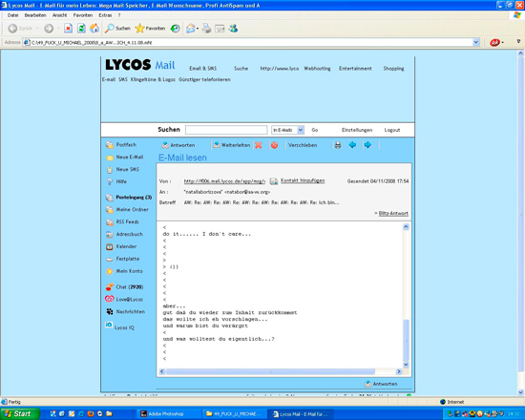
Task: Open Postfach in the sidebar
Action: [x=121, y=145]
